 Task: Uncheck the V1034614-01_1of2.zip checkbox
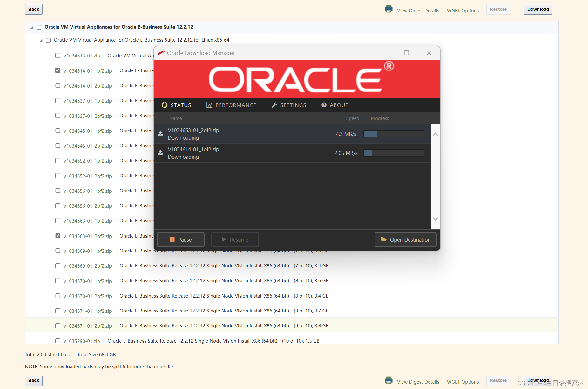57,70
